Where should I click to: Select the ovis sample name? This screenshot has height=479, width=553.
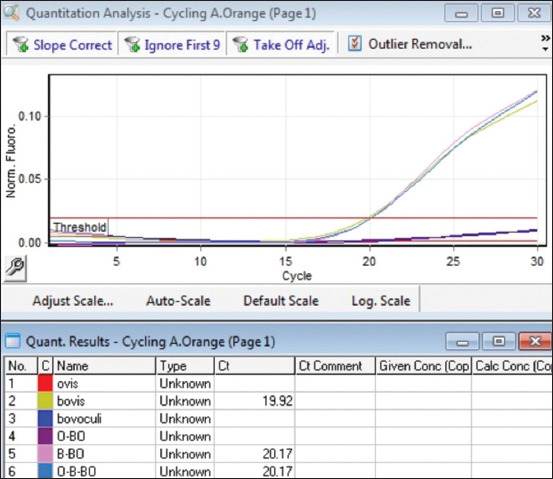[67, 383]
